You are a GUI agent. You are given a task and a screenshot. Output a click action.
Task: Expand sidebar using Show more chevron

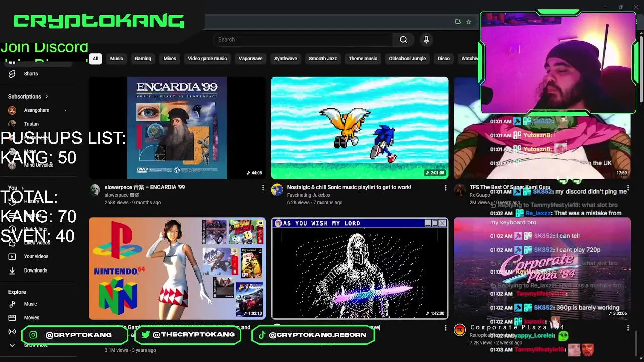(12, 345)
